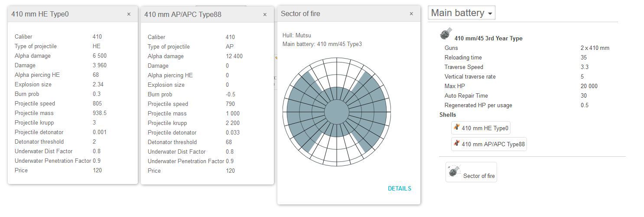Click the turret icon beside 410 mm/45 heading
The width and height of the screenshot is (644, 217).
446,34
